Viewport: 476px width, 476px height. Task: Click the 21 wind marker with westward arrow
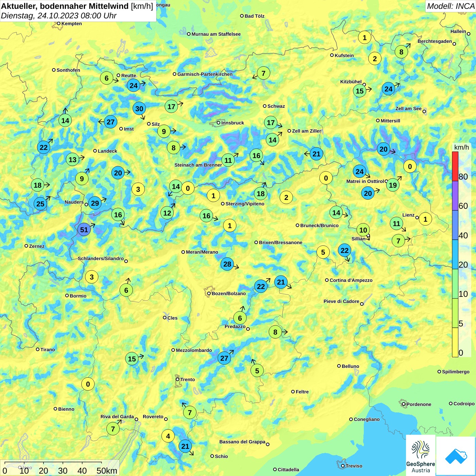click(316, 154)
